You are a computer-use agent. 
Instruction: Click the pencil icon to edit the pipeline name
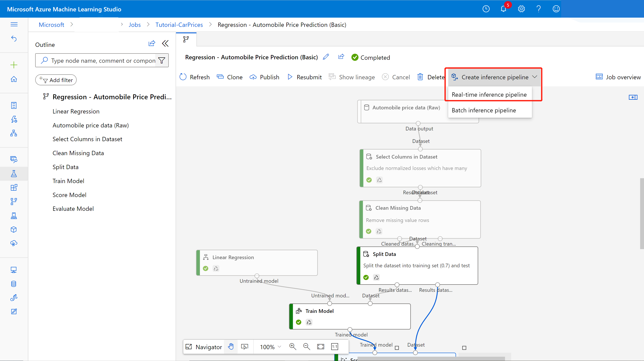coord(326,57)
